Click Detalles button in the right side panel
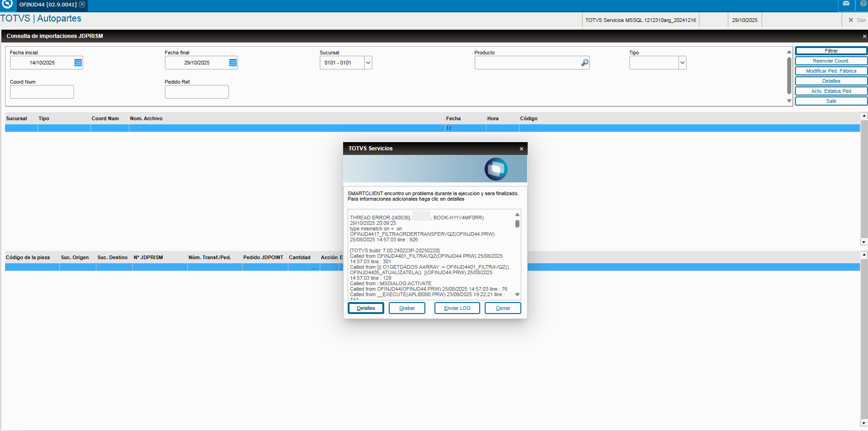 coord(831,81)
